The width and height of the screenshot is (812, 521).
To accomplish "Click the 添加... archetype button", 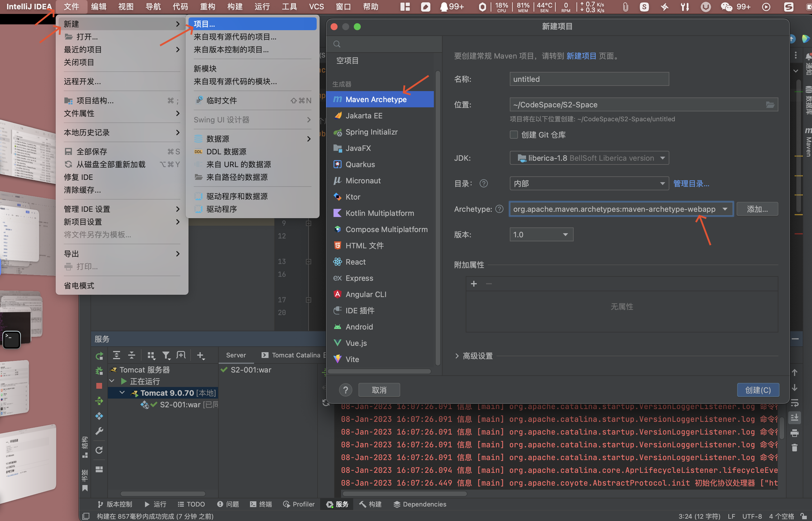I will coord(757,209).
